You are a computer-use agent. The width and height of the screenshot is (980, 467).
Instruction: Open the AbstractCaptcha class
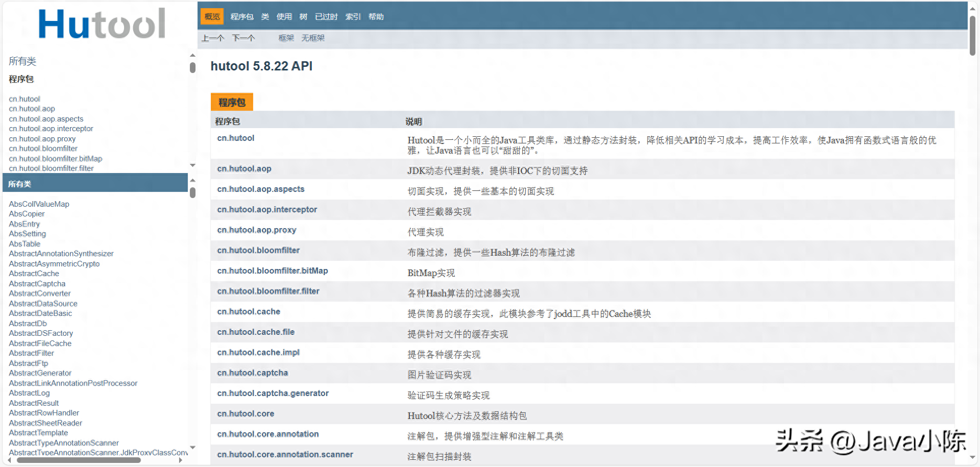click(37, 284)
